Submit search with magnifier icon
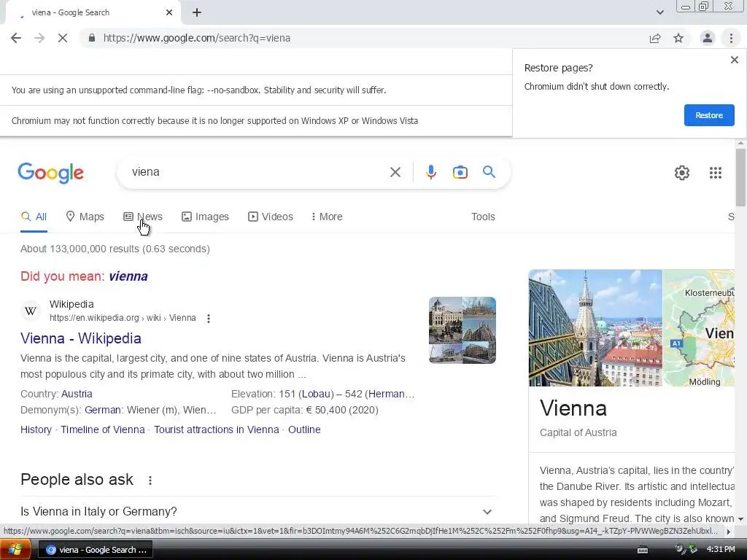Screen dimensions: 747x560 click(x=489, y=172)
